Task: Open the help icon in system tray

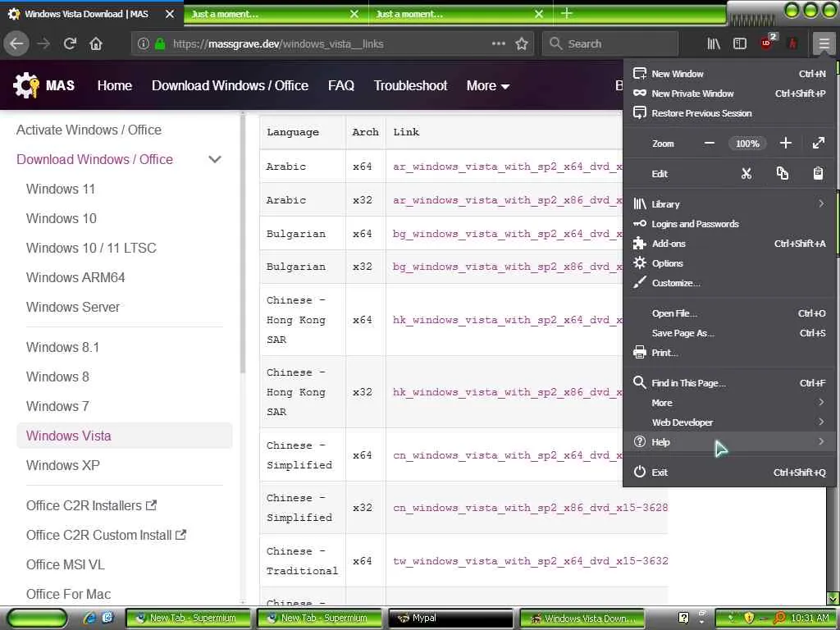Action: pyautogui.click(x=683, y=618)
